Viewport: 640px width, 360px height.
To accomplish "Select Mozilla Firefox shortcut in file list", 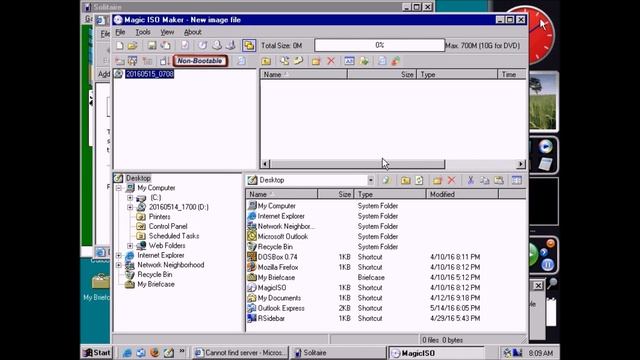I will click(x=278, y=267).
